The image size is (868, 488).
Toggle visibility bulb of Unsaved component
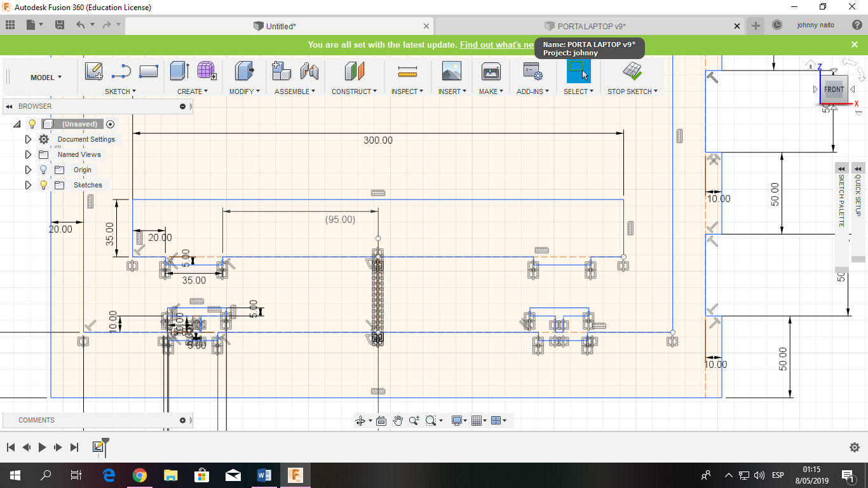point(32,124)
